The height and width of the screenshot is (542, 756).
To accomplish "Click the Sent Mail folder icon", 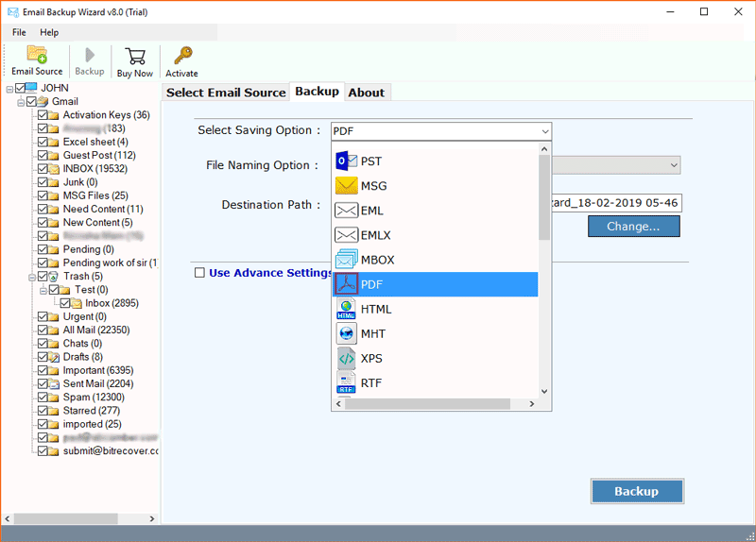I will tap(54, 383).
